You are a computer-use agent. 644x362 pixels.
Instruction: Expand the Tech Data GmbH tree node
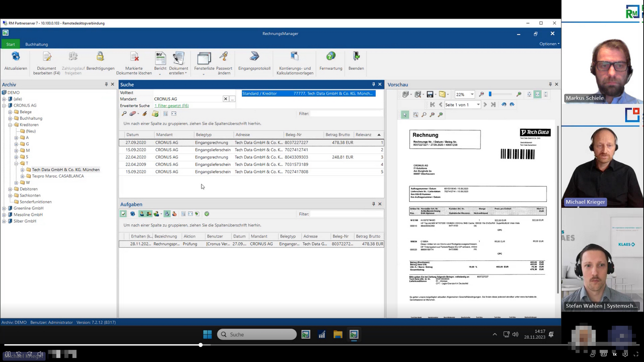coord(23,170)
